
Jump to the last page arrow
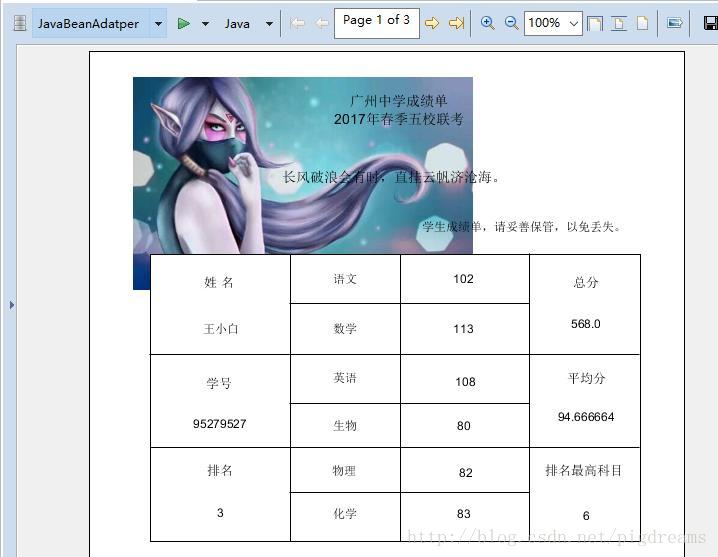tap(457, 23)
